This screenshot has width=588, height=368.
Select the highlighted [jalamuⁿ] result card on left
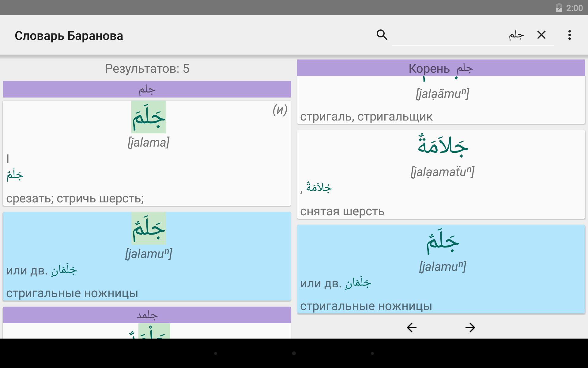[x=147, y=256]
